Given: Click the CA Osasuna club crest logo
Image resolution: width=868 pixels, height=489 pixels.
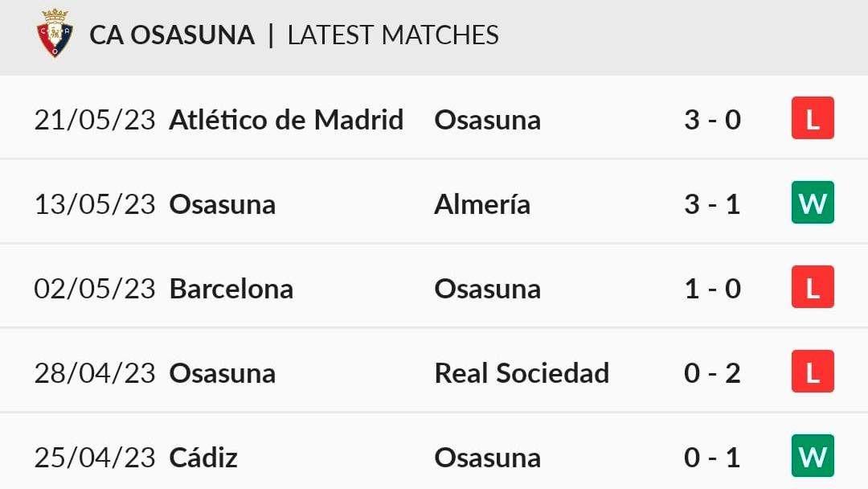Looking at the screenshot, I should tap(55, 33).
